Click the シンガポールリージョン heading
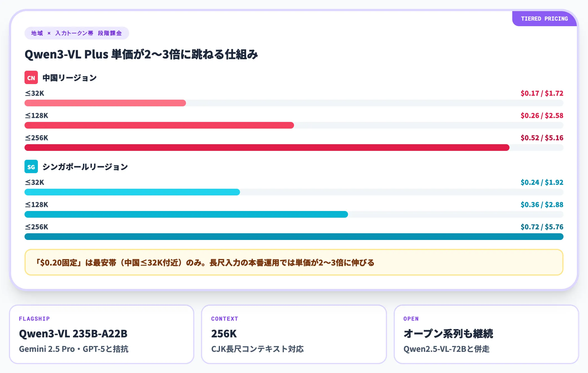 [85, 167]
